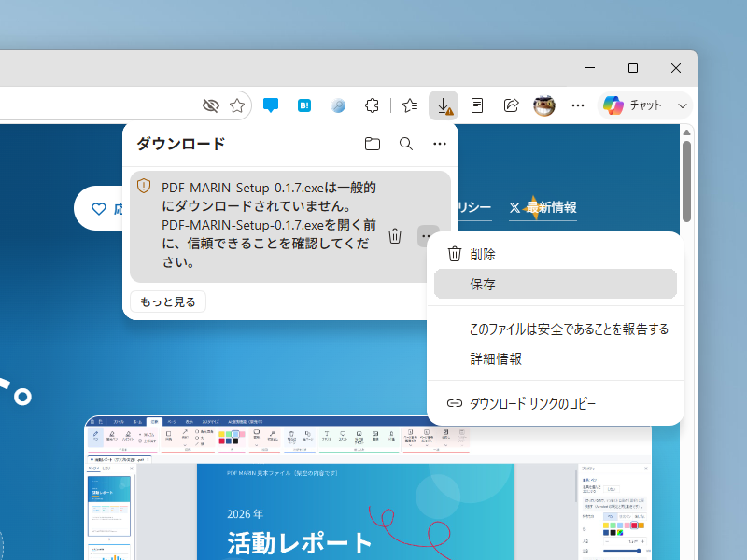Image resolution: width=747 pixels, height=560 pixels.
Task: Open downloads folder icon in panel
Action: tap(372, 144)
